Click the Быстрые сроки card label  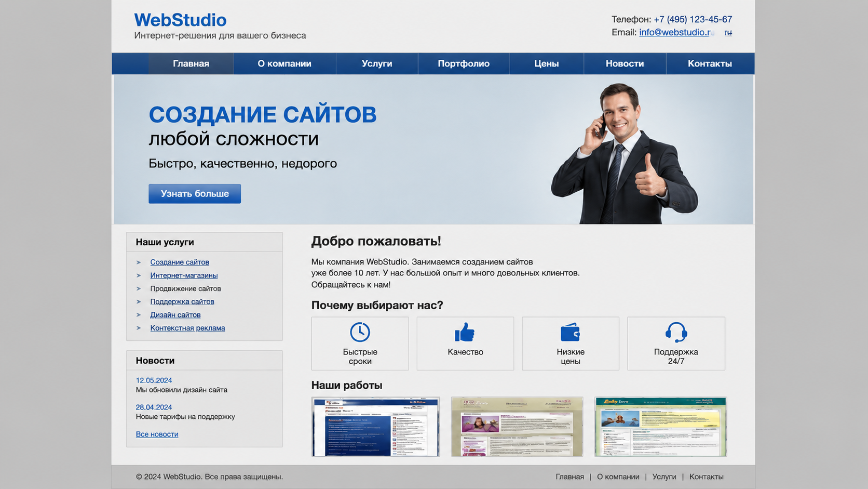(360, 356)
